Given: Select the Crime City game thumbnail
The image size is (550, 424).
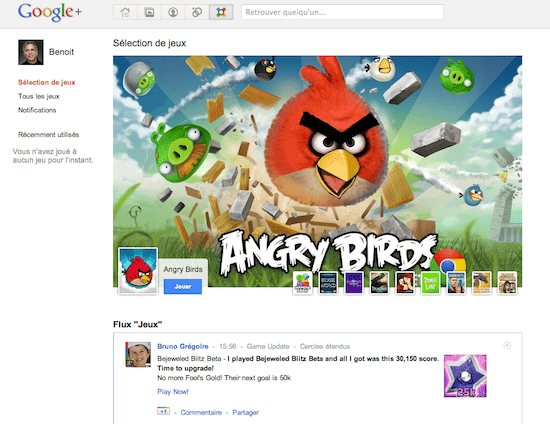Looking at the screenshot, I should tap(456, 283).
